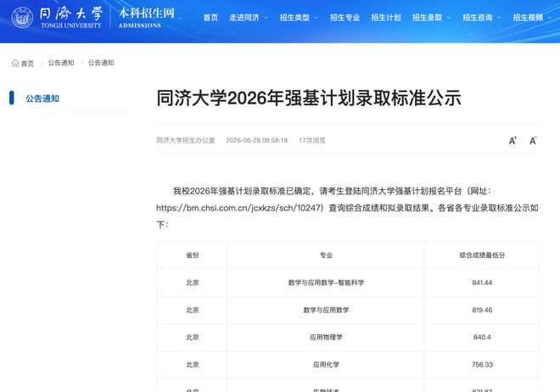Viewport: 560px width, 392px height.
Task: Click the first 公告通知 breadcrumb link
Action: [x=61, y=63]
